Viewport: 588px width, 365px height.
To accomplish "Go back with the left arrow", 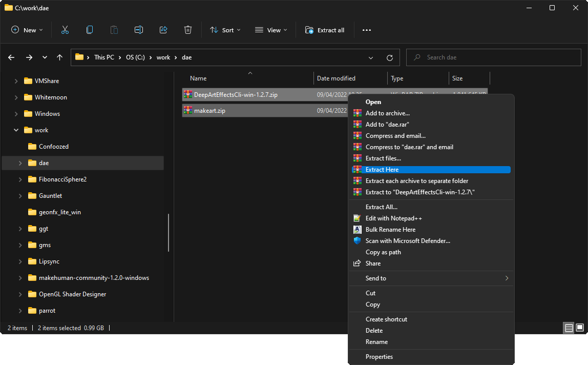I will point(11,57).
